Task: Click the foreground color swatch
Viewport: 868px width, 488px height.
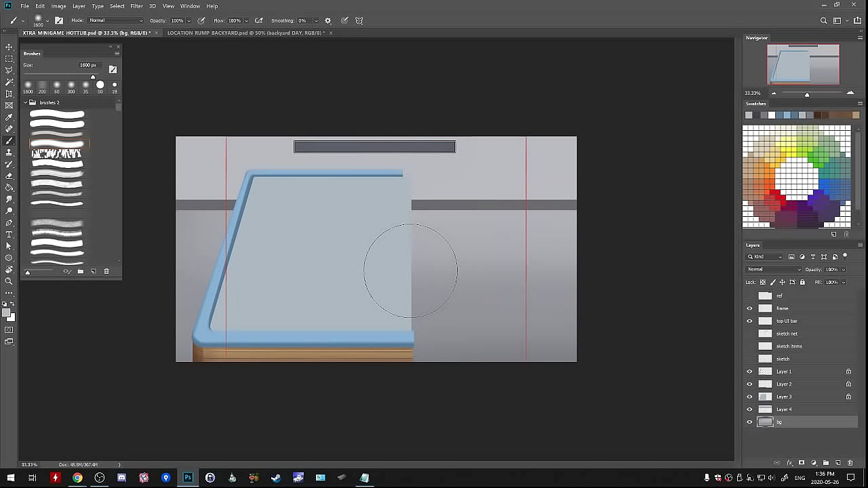Action: point(7,313)
